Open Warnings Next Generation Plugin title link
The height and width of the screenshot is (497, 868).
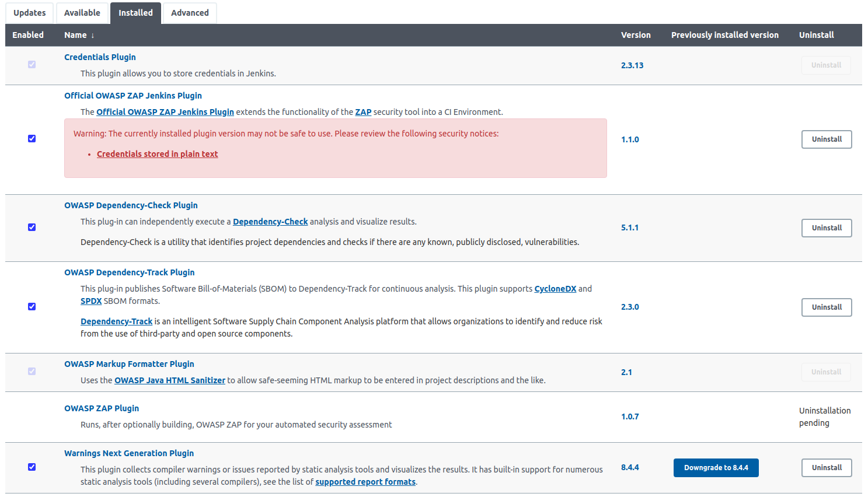129,453
